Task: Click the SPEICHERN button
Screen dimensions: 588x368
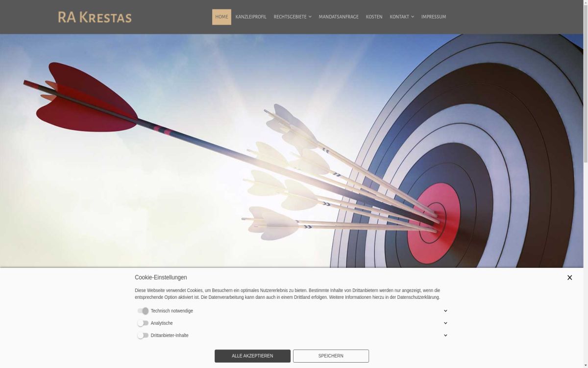Action: point(331,356)
